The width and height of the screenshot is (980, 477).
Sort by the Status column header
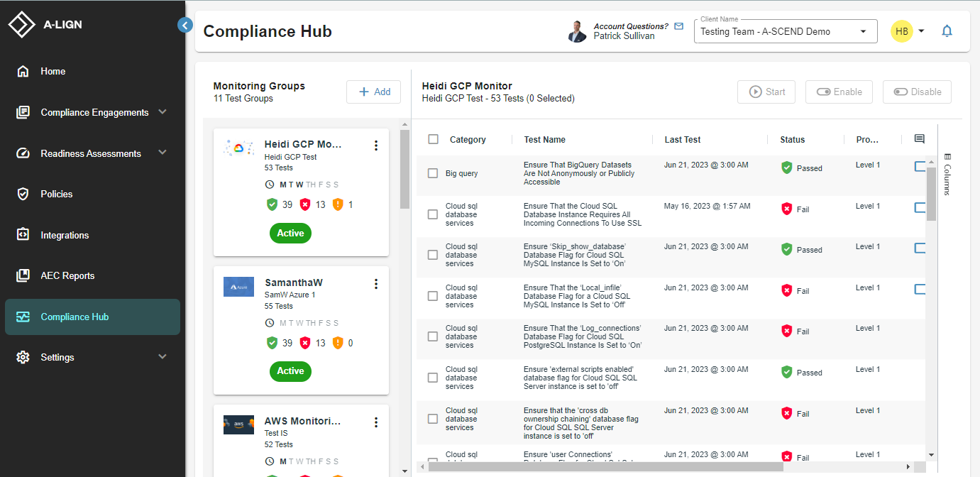793,140
